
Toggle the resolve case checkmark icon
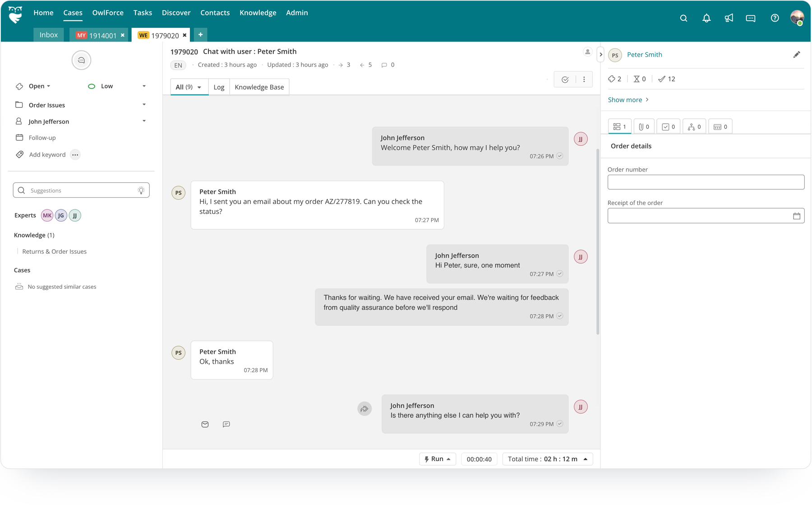coord(564,79)
